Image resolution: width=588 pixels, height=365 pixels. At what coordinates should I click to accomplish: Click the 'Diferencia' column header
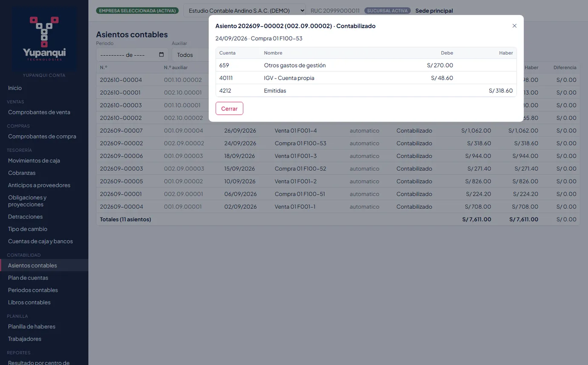[565, 67]
